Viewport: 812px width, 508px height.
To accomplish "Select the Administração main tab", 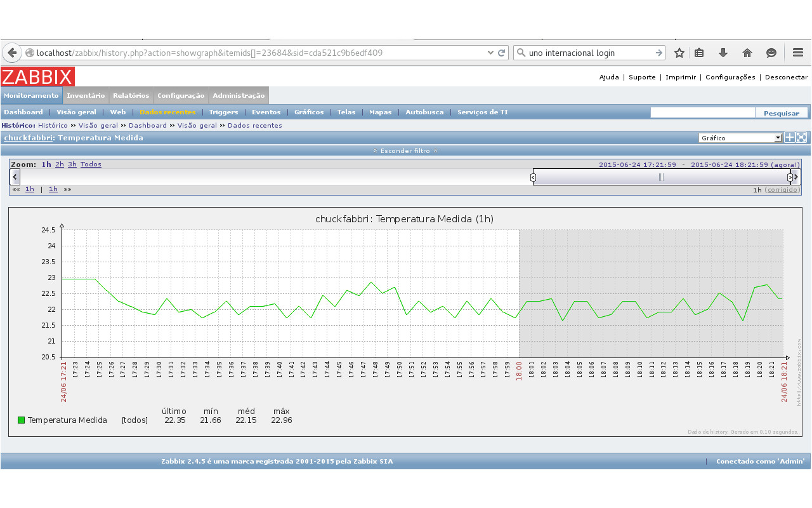I will [239, 95].
